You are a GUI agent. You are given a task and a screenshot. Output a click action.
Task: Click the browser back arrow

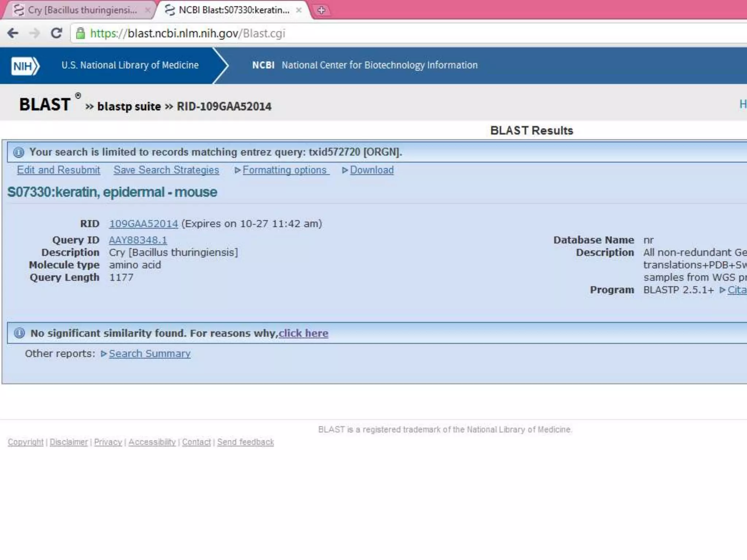[13, 33]
